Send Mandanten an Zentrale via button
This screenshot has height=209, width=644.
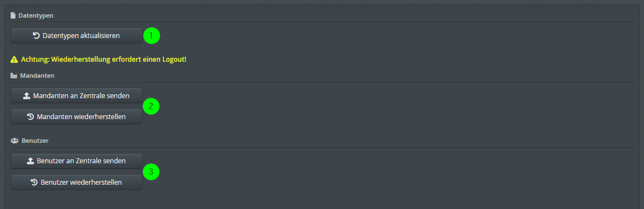pos(77,95)
